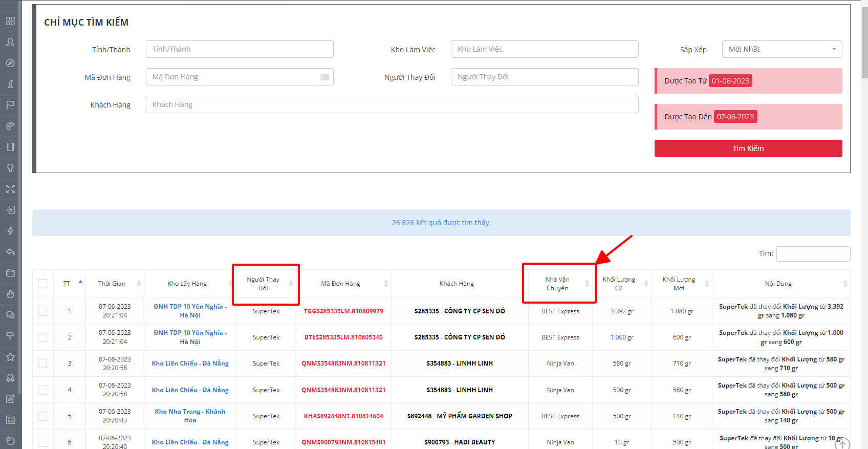Click the barcode icon in Mã Đơn Hàng field
The height and width of the screenshot is (449, 868).
pos(324,77)
